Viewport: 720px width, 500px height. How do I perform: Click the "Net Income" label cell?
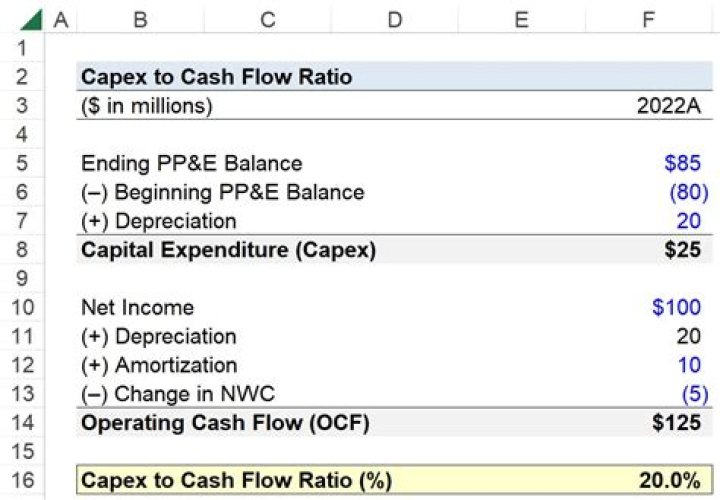pos(137,307)
